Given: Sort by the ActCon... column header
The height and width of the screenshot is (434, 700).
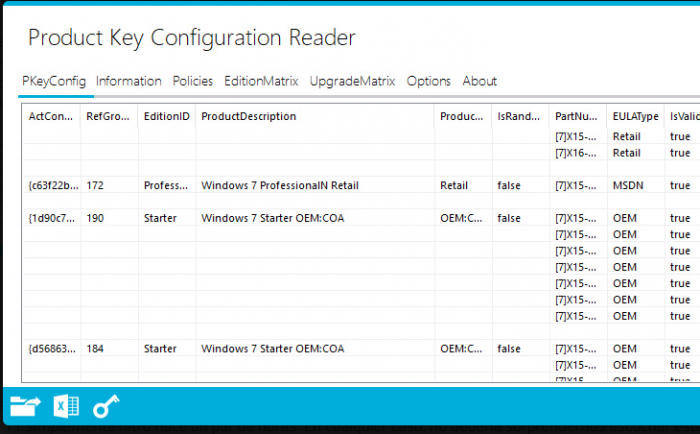Looking at the screenshot, I should (x=51, y=117).
